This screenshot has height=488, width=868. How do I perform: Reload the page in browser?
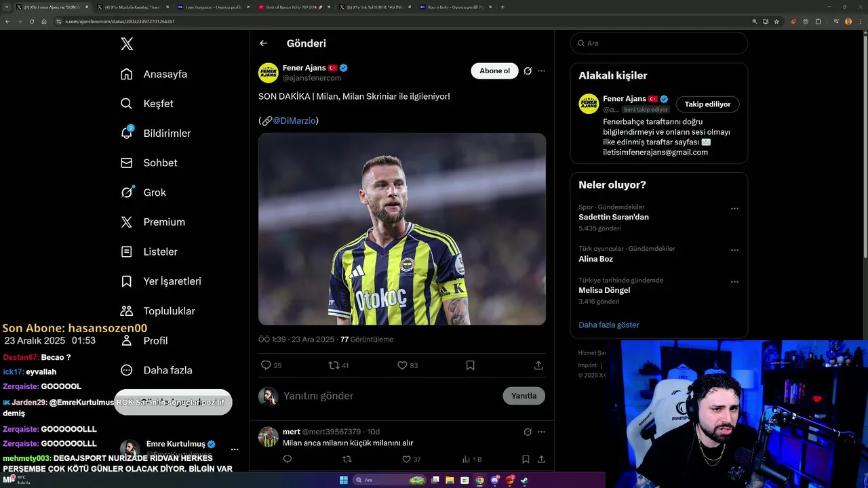(x=31, y=22)
